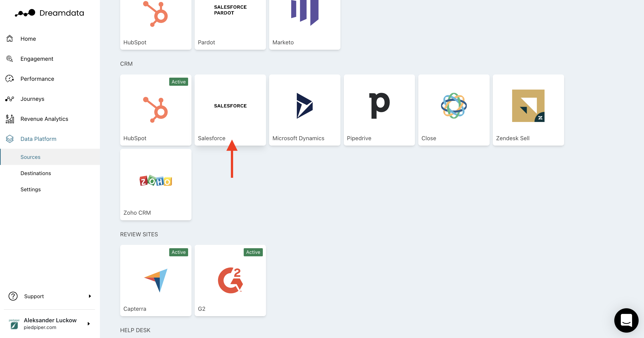Click the Pipedrive card label
Image resolution: width=644 pixels, height=338 pixels.
(359, 138)
